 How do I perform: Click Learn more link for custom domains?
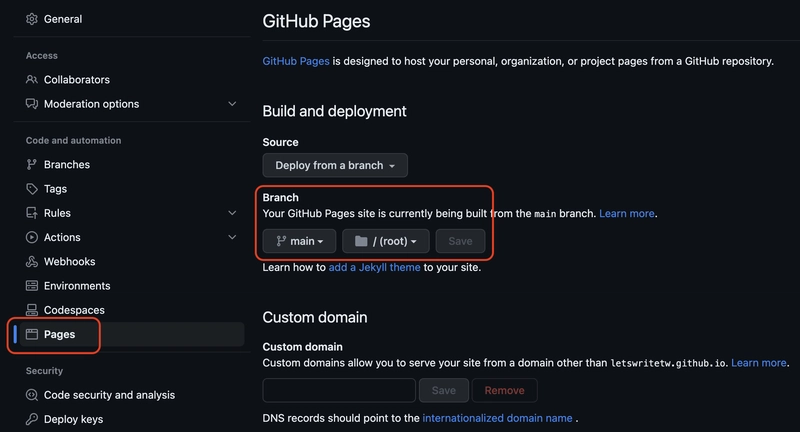pyautogui.click(x=759, y=363)
